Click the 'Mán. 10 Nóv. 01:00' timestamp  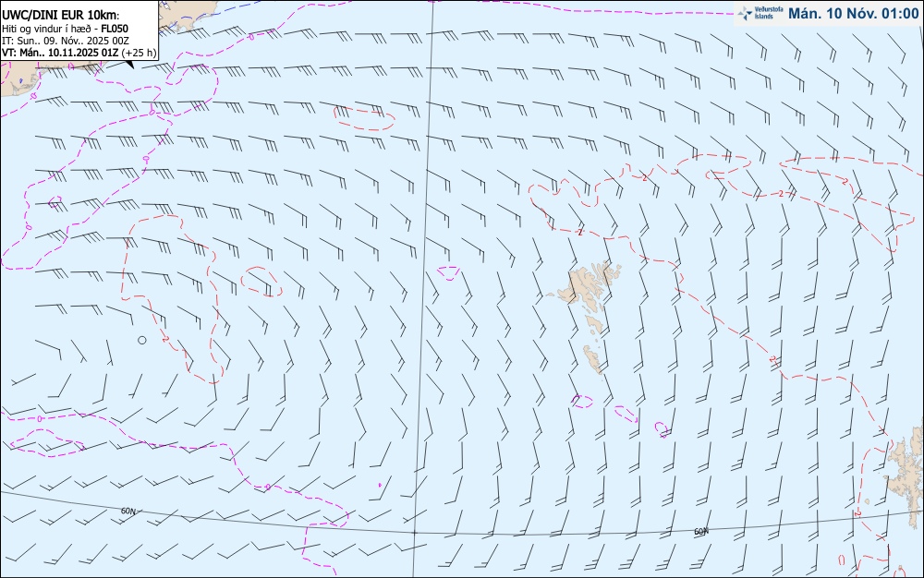(x=853, y=13)
